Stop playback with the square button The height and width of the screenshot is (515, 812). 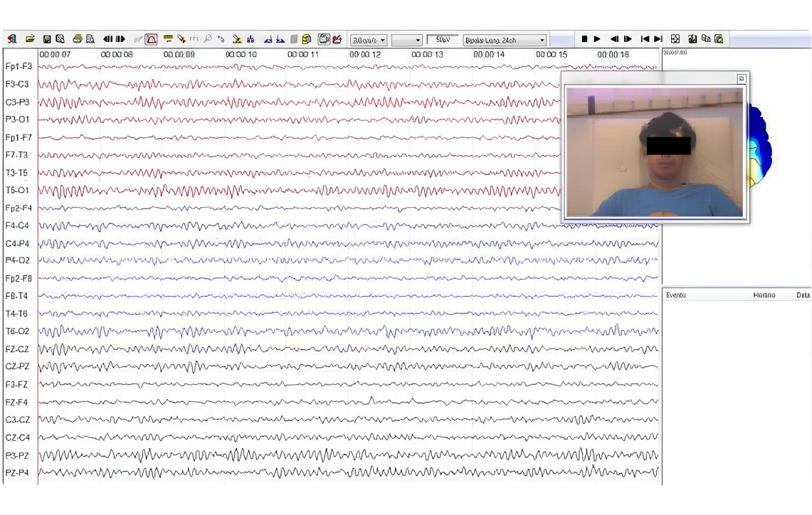tap(584, 39)
